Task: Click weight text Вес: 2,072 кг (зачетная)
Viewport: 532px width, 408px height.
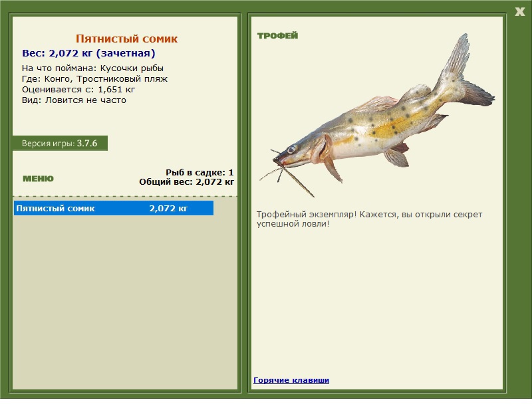Action: (x=88, y=53)
